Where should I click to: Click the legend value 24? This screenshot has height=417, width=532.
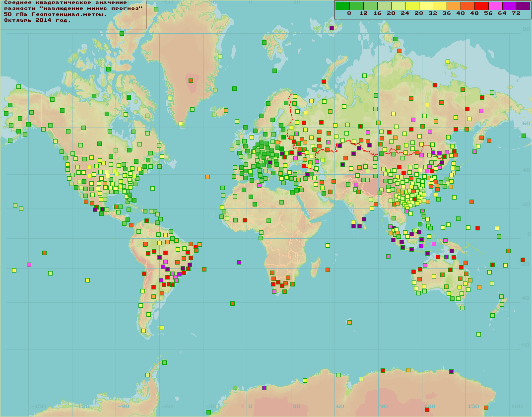[405, 13]
